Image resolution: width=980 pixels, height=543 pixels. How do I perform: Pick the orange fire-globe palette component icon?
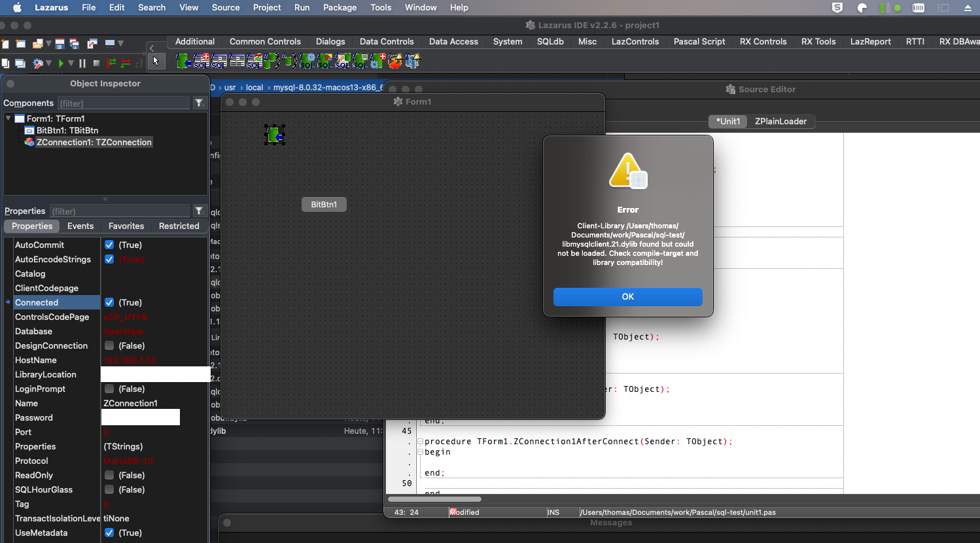click(395, 61)
